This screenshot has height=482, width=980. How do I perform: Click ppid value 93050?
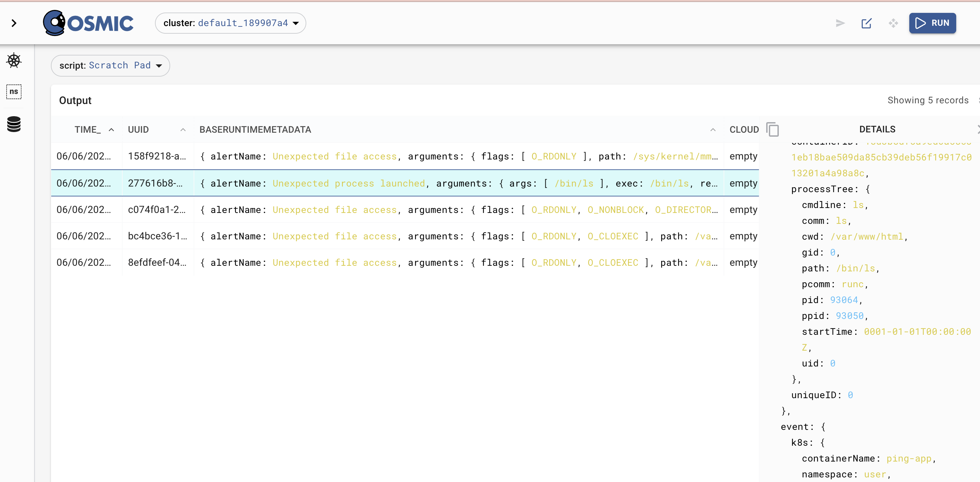(849, 316)
